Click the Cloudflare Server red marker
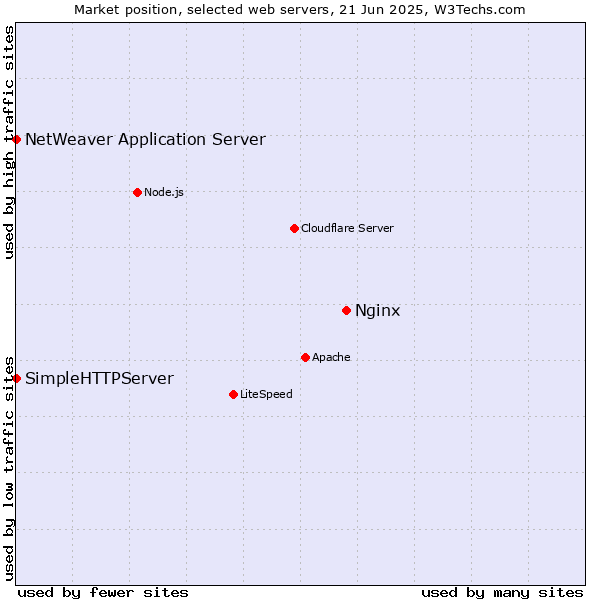This screenshot has height=600, width=600. pos(294,228)
